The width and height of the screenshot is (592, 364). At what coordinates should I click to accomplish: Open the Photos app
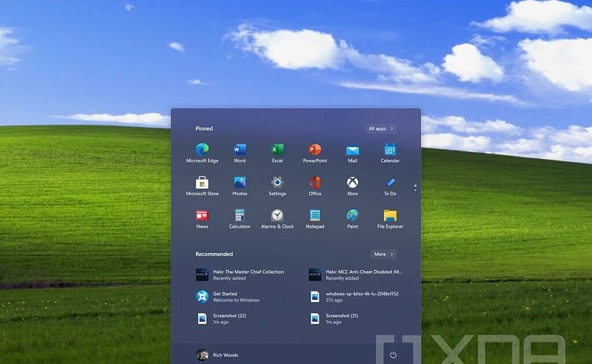point(239,183)
